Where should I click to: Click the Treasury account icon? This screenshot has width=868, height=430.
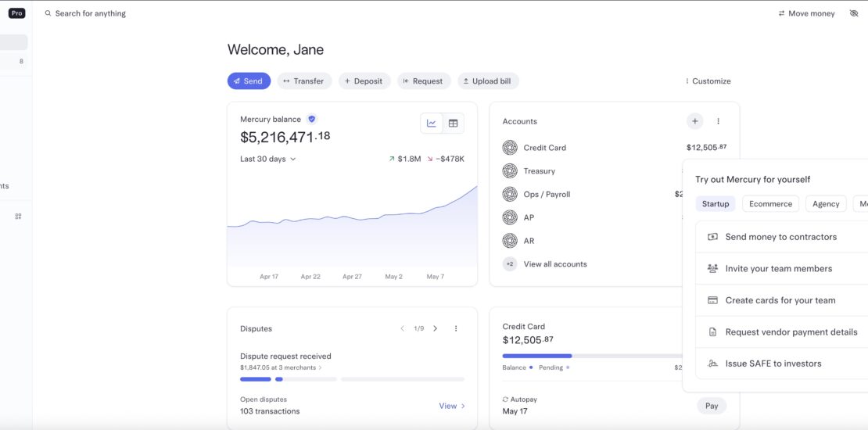pos(510,171)
